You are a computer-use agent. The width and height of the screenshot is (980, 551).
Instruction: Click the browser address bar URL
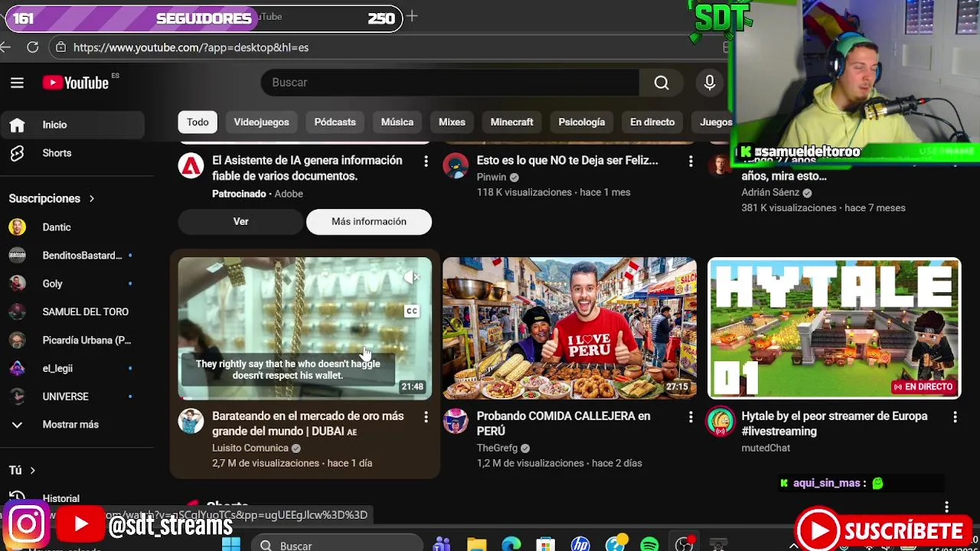(x=191, y=47)
